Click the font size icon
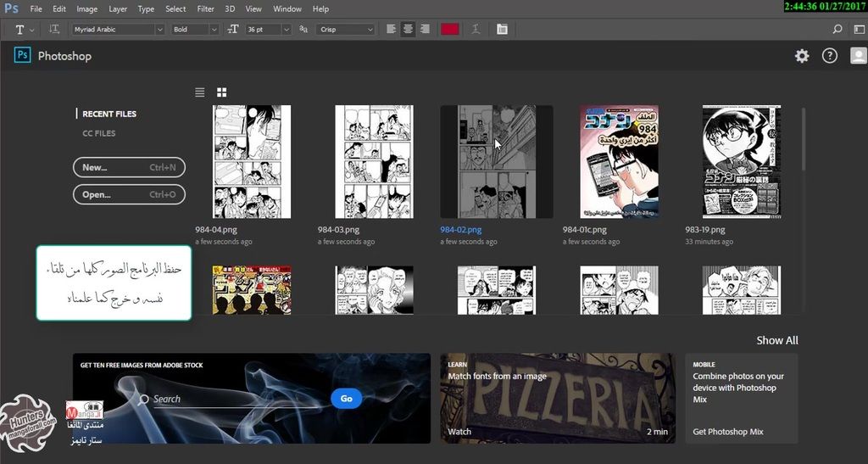 [x=233, y=30]
